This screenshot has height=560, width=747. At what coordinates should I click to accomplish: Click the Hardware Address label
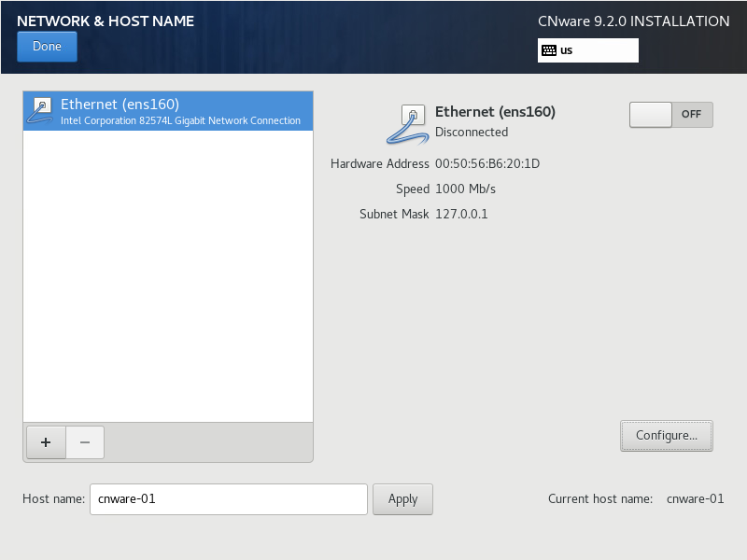tap(380, 164)
